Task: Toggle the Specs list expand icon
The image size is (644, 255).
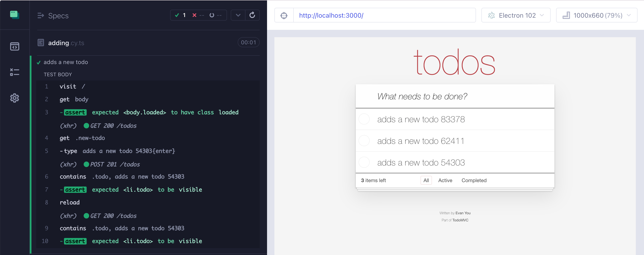Action: point(40,16)
